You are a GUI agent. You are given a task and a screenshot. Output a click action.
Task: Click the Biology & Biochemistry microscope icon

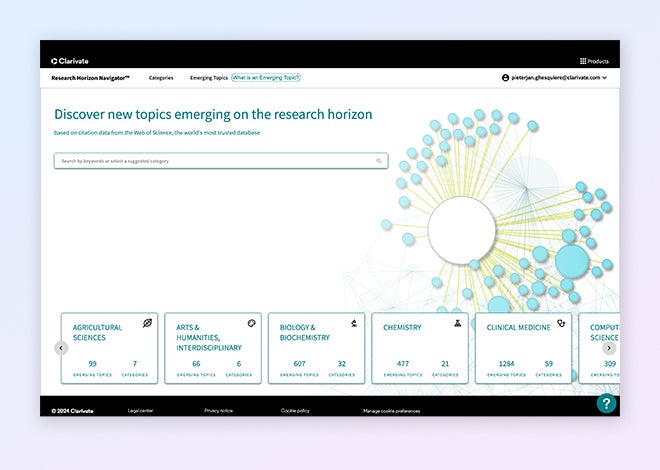pos(354,324)
